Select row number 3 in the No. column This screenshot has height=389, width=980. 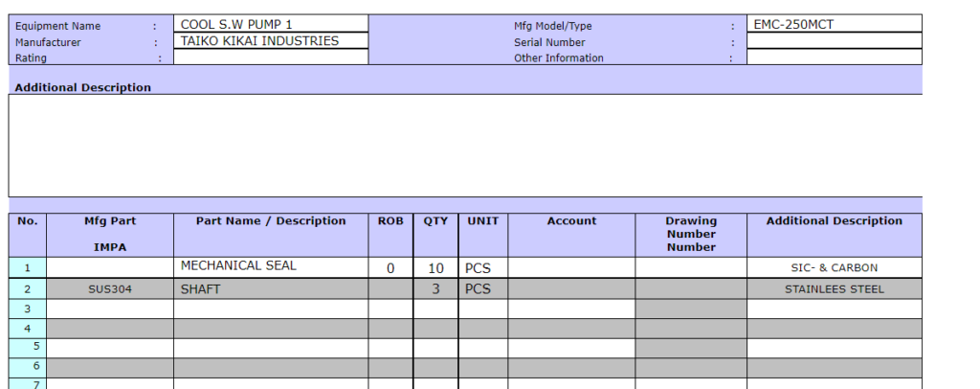click(28, 309)
